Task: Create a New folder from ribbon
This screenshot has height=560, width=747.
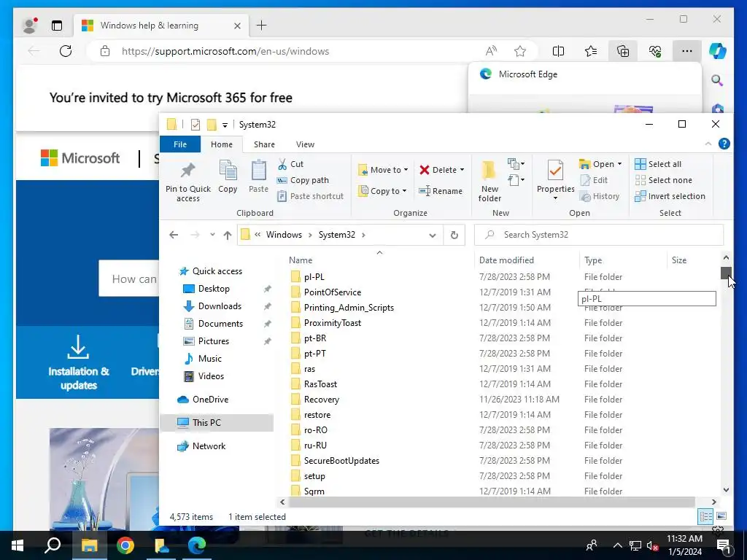Action: tap(489, 182)
